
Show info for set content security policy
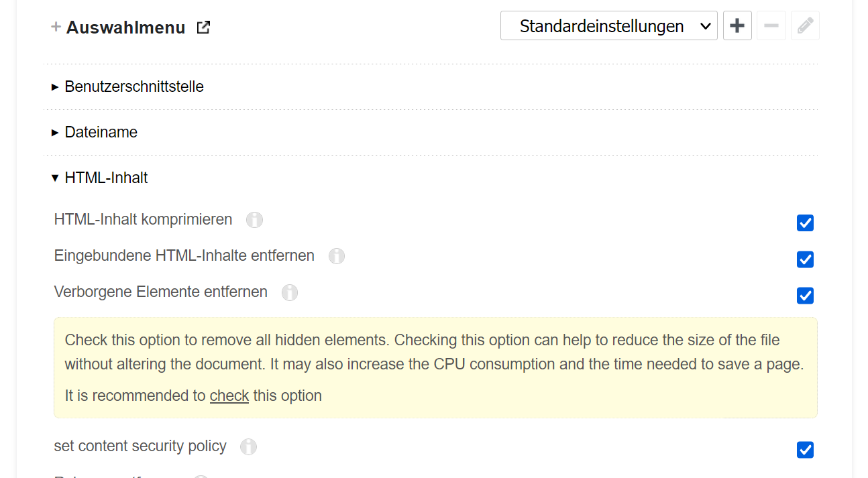[x=249, y=446]
